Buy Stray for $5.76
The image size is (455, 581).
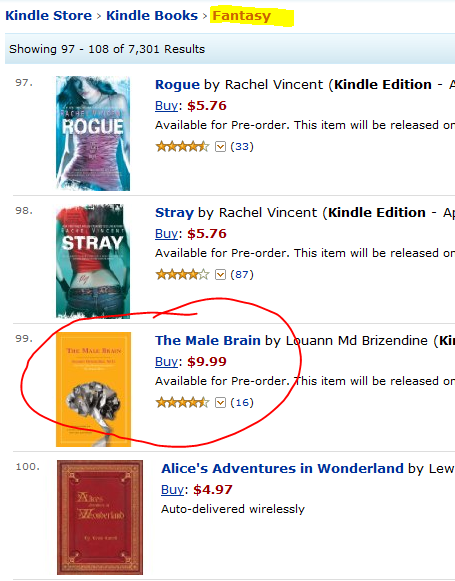(x=166, y=234)
